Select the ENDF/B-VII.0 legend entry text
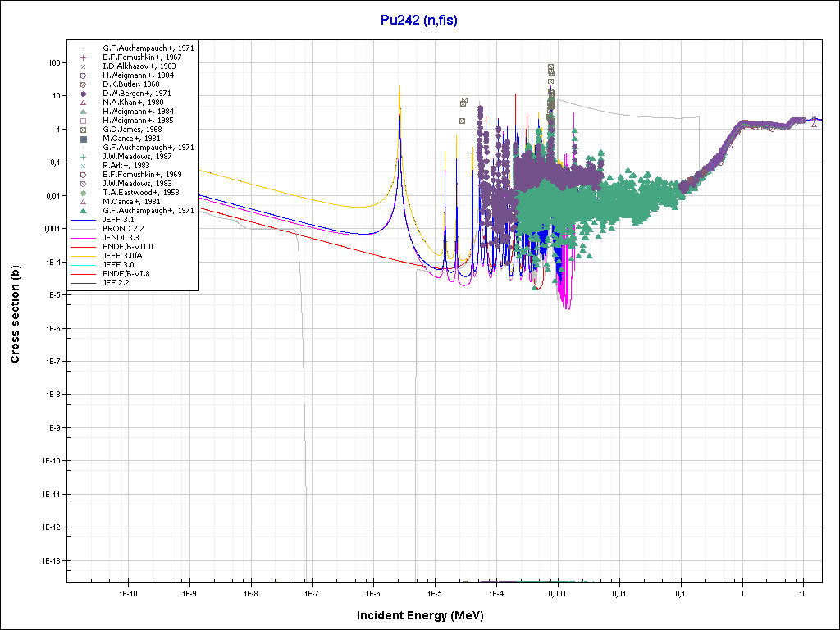Screen dimensions: 840x630 [128, 247]
